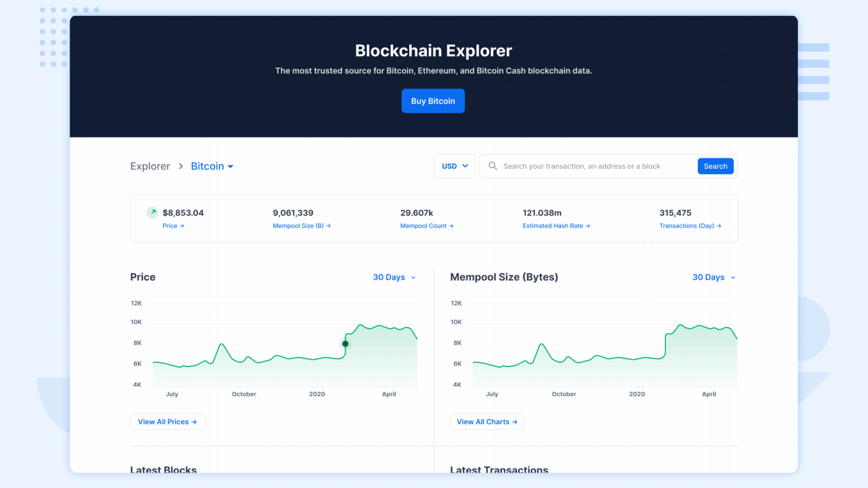Image resolution: width=868 pixels, height=488 pixels.
Task: Click the breadcrumb chevron after Explorer
Action: tap(181, 166)
